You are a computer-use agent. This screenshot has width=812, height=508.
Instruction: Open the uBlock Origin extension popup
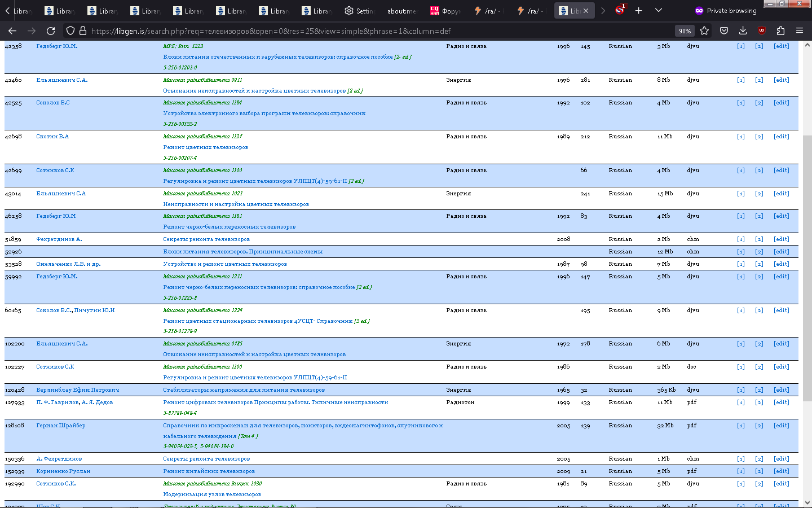[x=762, y=31]
